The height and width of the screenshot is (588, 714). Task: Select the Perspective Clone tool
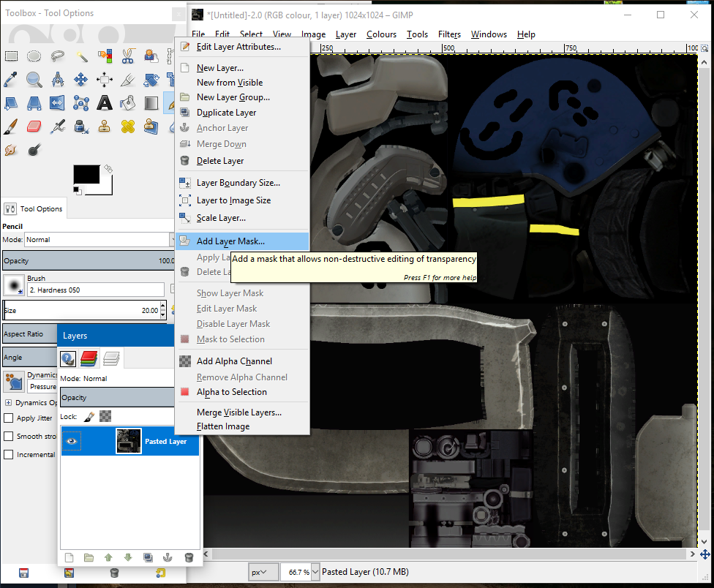pos(151,127)
